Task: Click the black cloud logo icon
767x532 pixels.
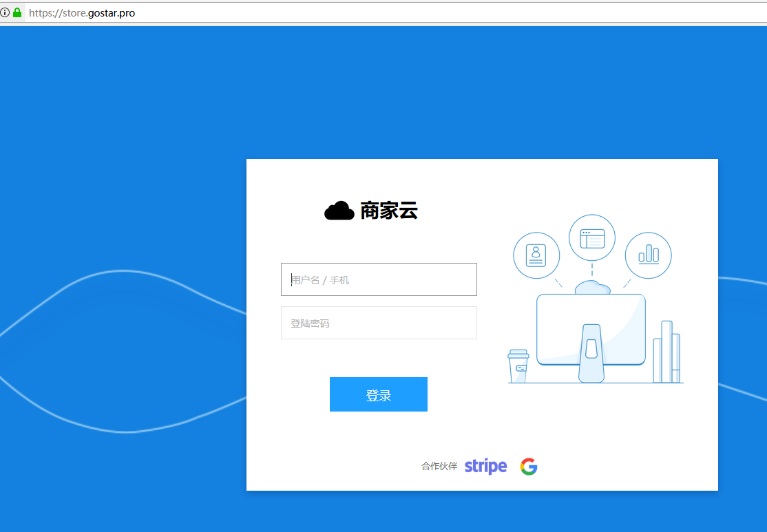Action: tap(339, 211)
